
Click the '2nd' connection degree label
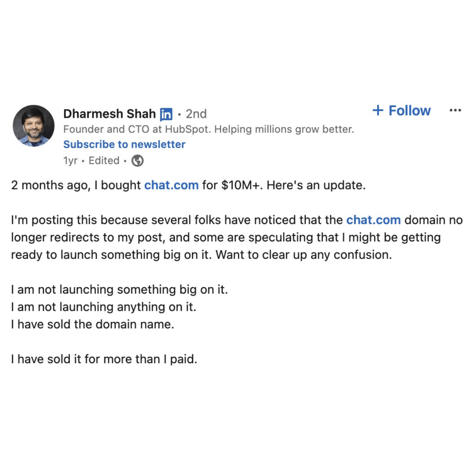(x=196, y=114)
